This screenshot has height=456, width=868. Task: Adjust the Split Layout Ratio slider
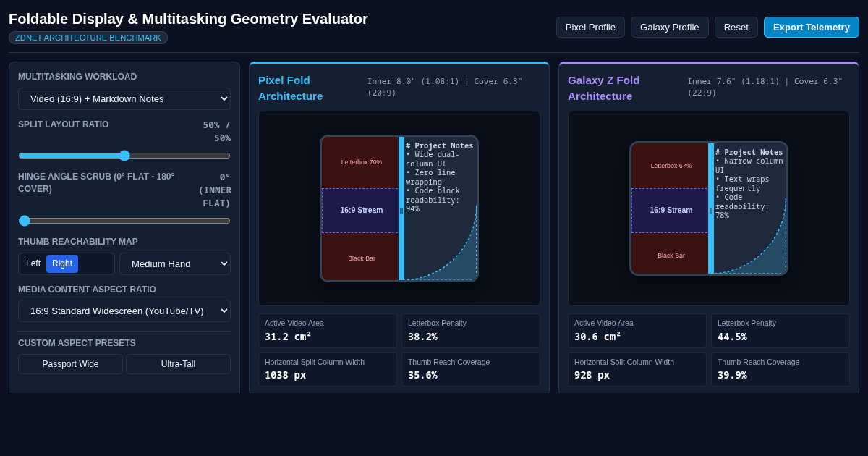point(124,156)
